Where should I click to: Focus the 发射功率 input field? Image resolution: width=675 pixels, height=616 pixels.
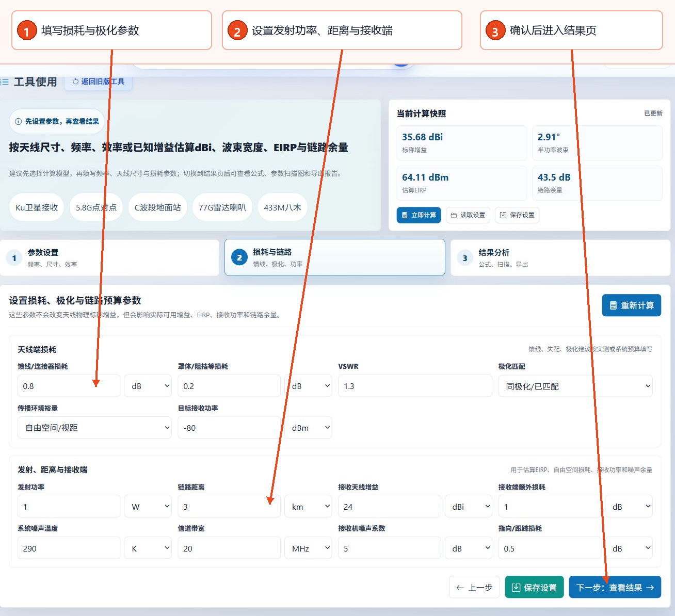pos(69,507)
